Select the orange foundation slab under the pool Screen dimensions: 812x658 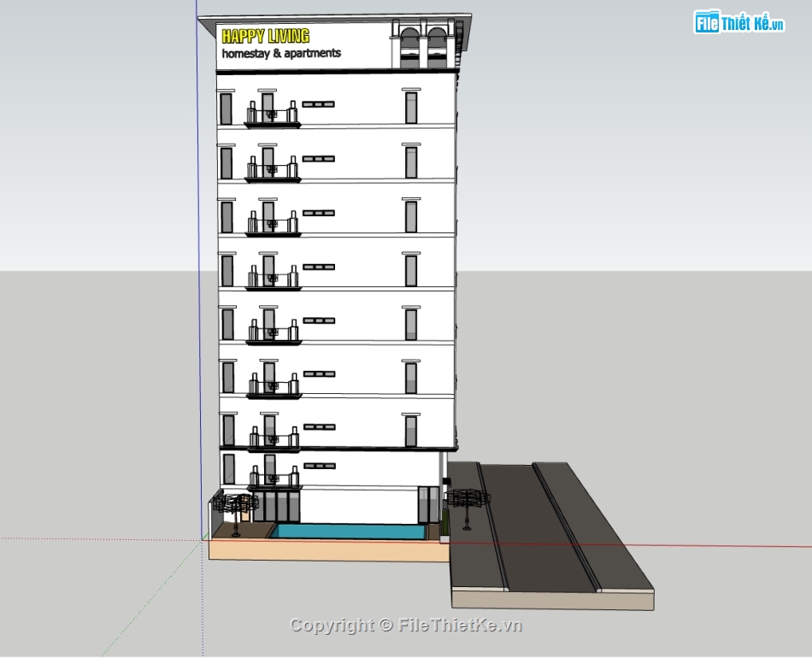(329, 549)
